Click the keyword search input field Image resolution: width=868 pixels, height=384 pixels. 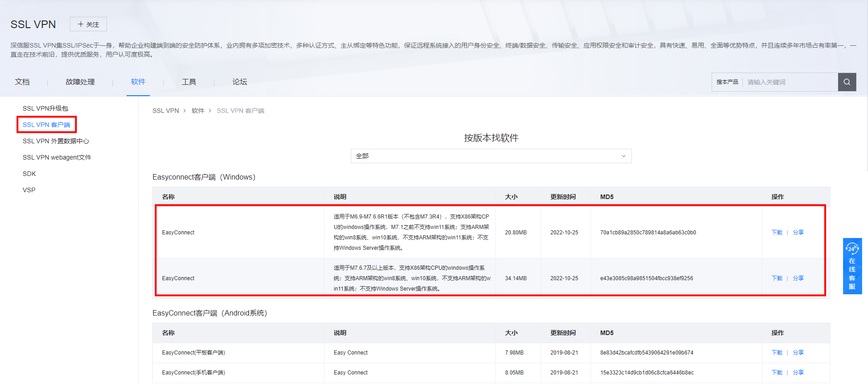790,82
